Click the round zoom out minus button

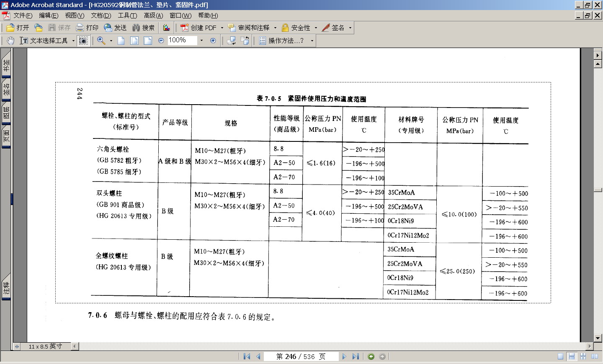(x=161, y=41)
